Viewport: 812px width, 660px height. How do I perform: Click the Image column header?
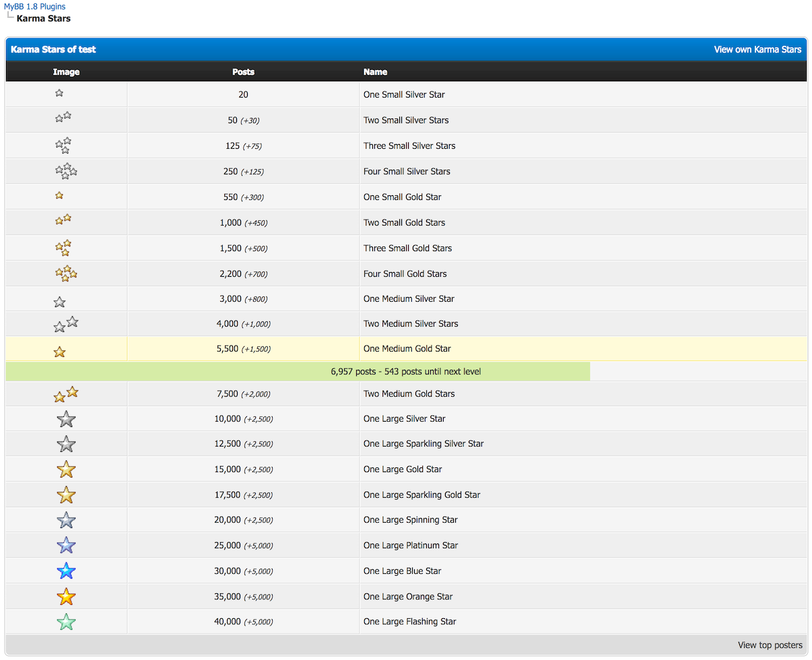(66, 72)
